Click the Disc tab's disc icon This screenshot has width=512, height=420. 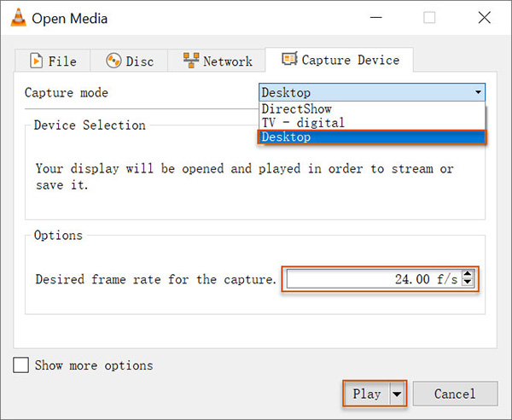113,61
